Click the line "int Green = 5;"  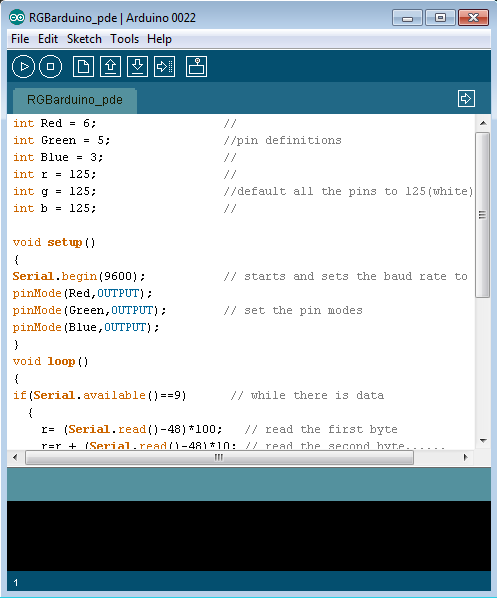click(61, 140)
